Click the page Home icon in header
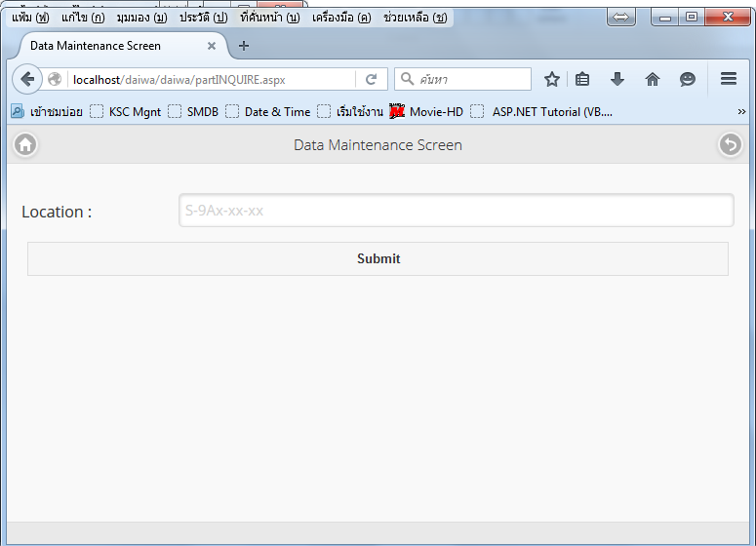 coord(25,144)
